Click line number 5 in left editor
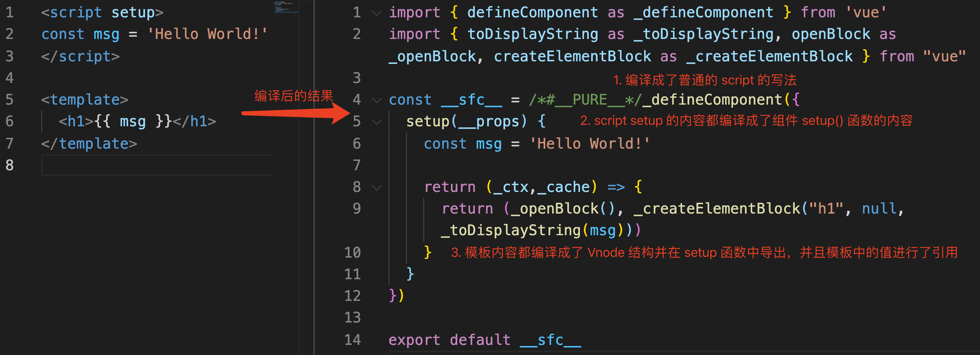This screenshot has width=980, height=355. pos(9,100)
